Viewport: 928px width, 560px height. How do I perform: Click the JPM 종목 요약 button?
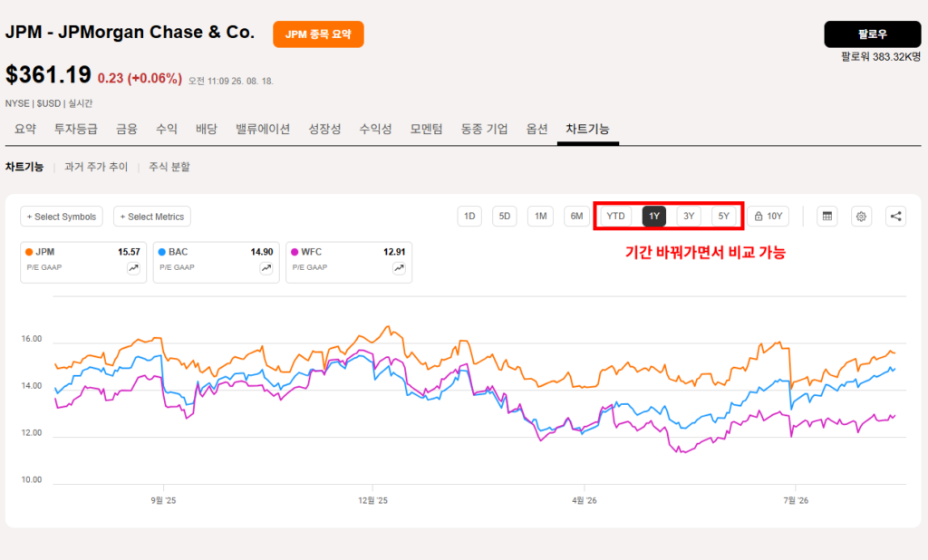[318, 34]
